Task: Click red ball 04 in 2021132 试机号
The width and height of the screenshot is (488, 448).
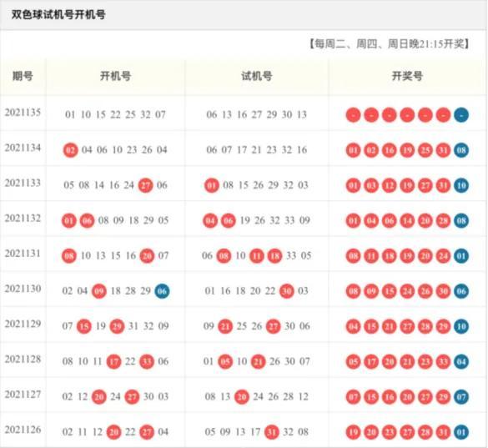Action: click(210, 221)
